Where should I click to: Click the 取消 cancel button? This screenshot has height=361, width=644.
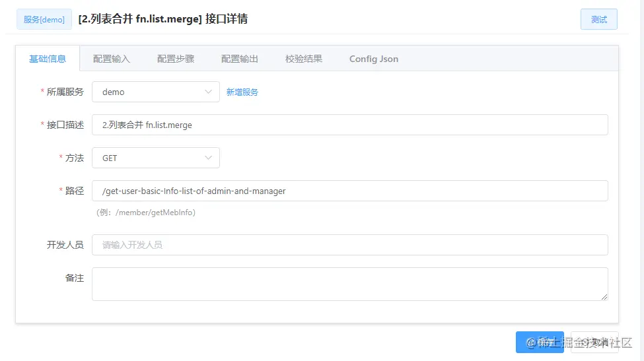coord(594,342)
